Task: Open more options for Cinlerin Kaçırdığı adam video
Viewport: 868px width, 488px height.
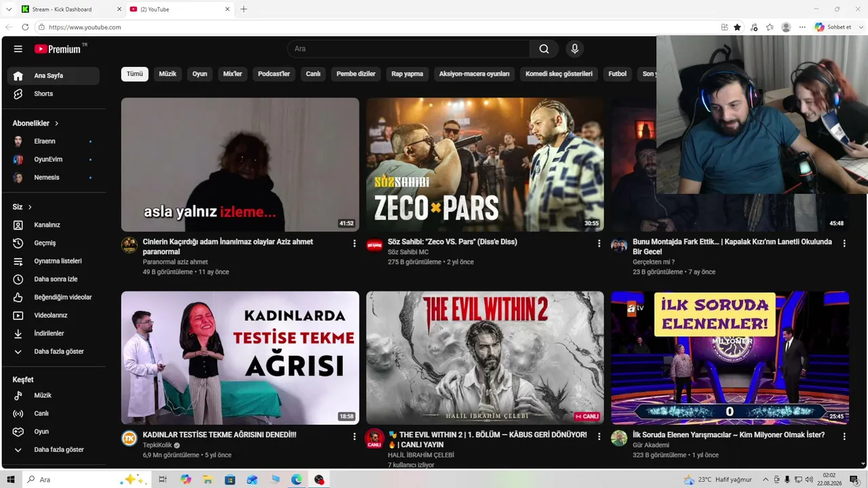Action: coord(354,243)
